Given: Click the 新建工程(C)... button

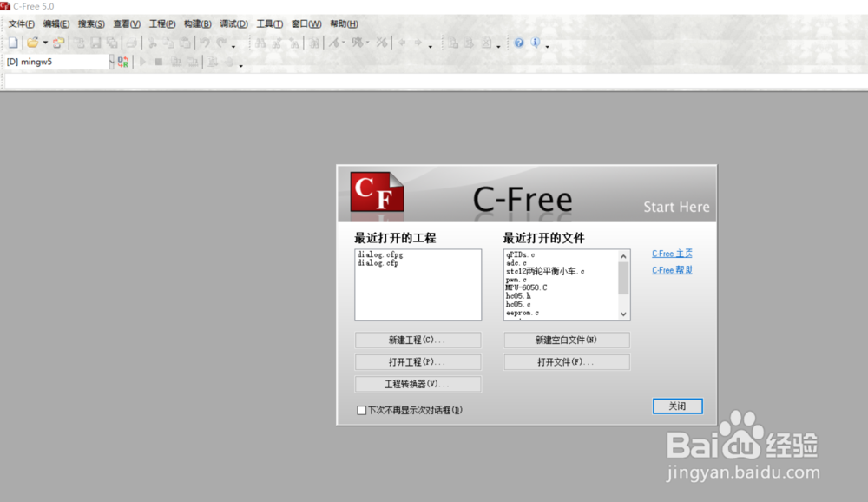Looking at the screenshot, I should 418,340.
